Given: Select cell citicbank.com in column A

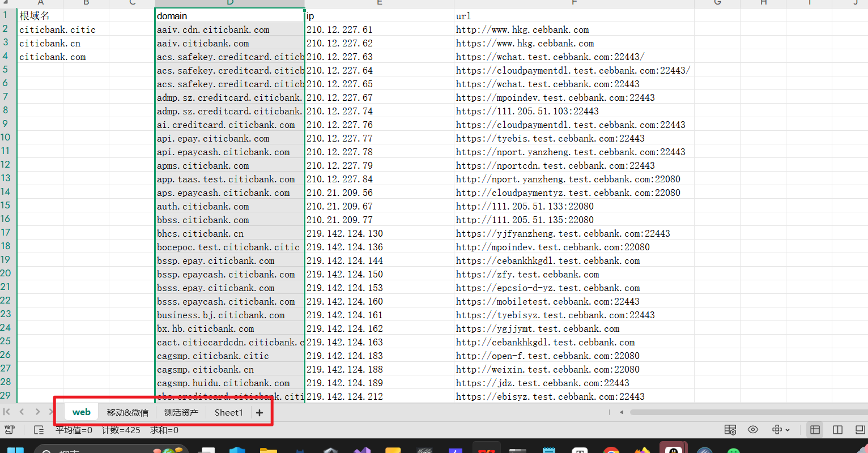Looking at the screenshot, I should click(x=40, y=57).
